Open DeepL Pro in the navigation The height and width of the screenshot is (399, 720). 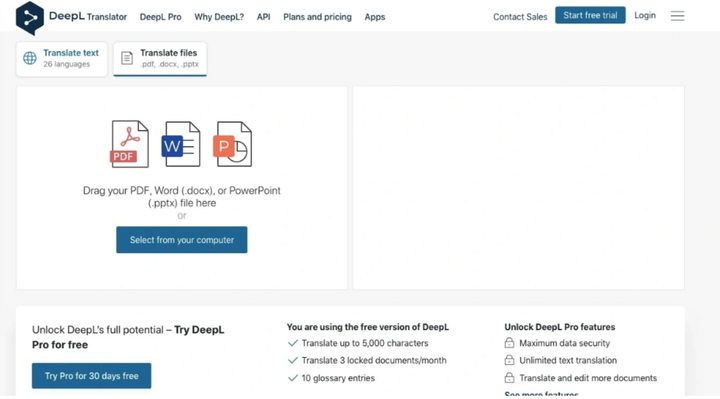click(x=160, y=17)
